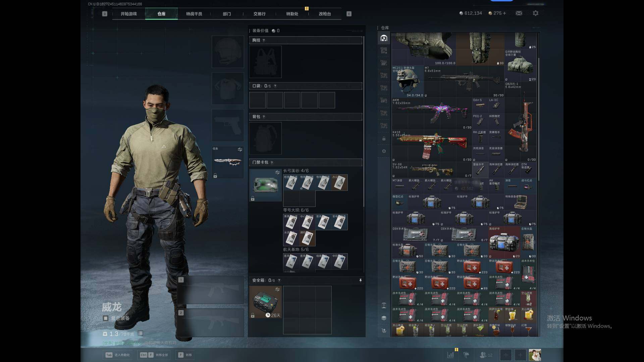Open the settings gear in top bar
This screenshot has height=362, width=644.
pyautogui.click(x=536, y=13)
